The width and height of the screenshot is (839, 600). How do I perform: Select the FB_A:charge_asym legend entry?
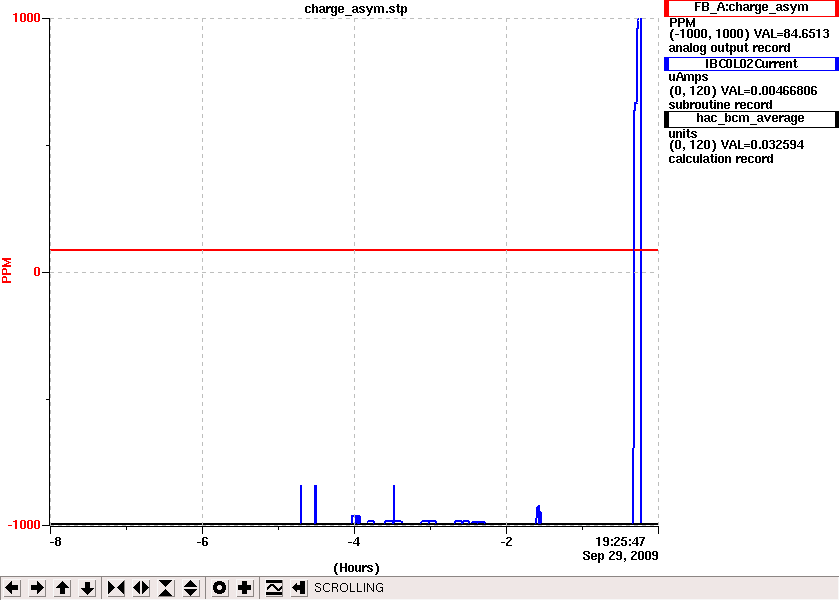751,8
